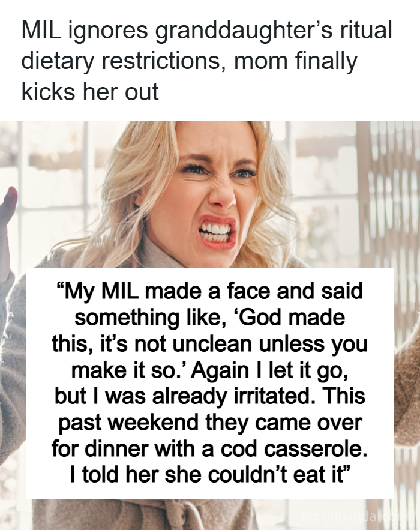Click the white quote box text
This screenshot has width=420, height=530.
(x=209, y=384)
